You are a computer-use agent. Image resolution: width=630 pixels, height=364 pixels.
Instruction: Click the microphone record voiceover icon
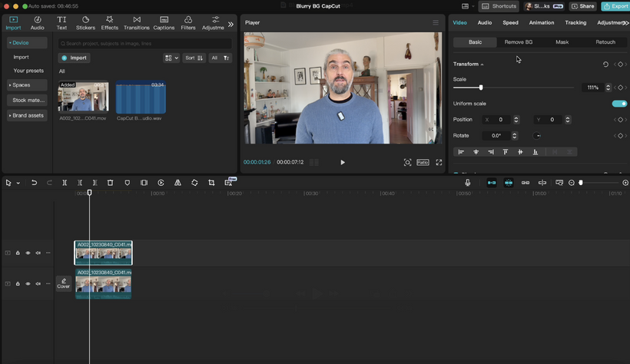[x=468, y=183]
